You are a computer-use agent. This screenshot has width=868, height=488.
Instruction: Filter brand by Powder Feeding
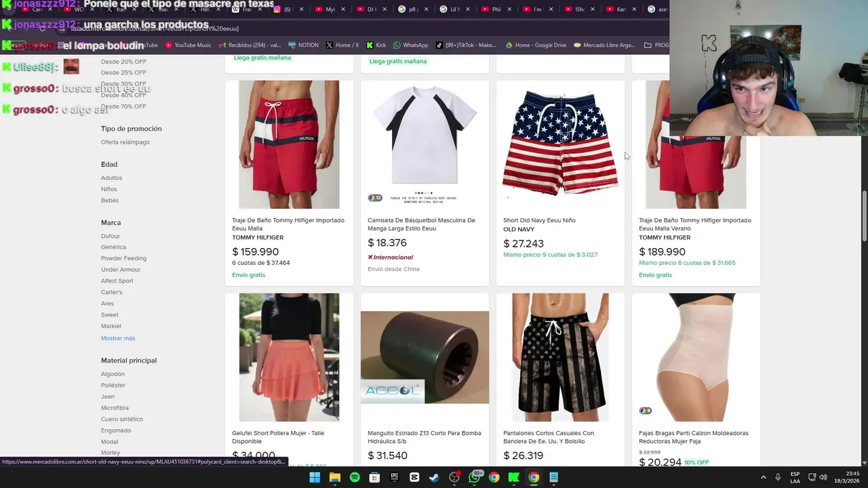tap(123, 258)
